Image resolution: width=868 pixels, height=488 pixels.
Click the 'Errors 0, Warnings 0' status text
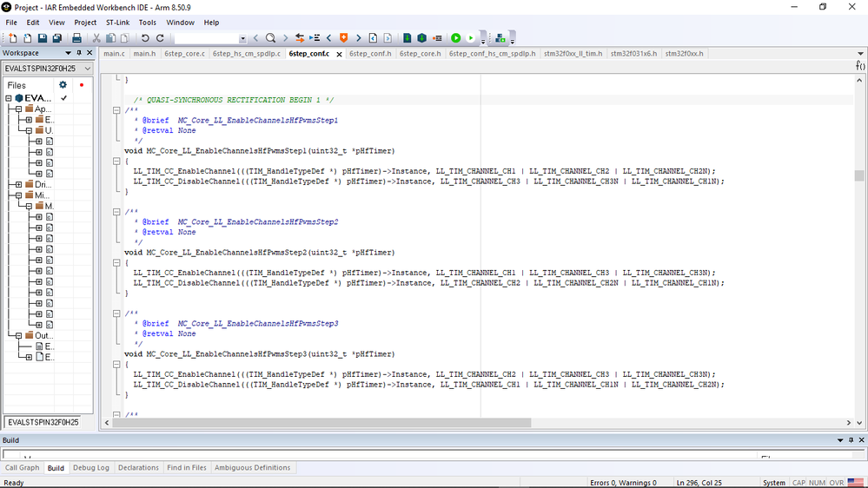point(623,483)
